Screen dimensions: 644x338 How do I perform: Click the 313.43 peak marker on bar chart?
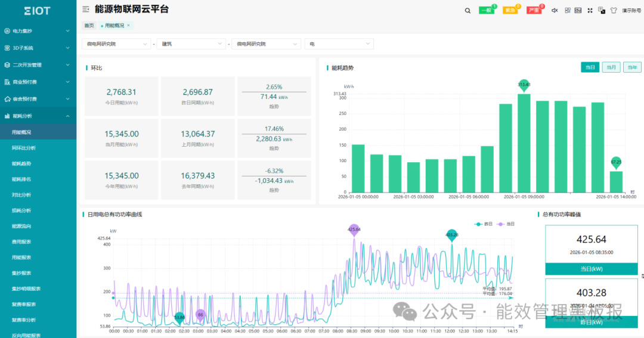tap(524, 85)
